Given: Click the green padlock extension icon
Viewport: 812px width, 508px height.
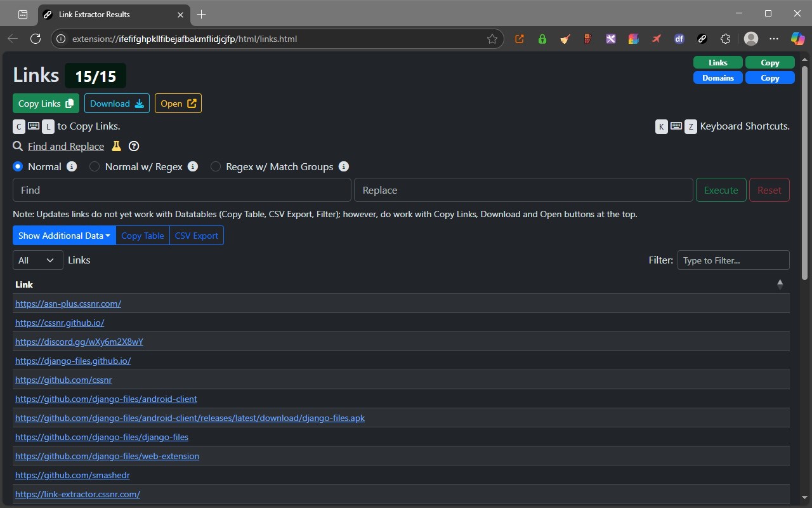Looking at the screenshot, I should [x=542, y=39].
